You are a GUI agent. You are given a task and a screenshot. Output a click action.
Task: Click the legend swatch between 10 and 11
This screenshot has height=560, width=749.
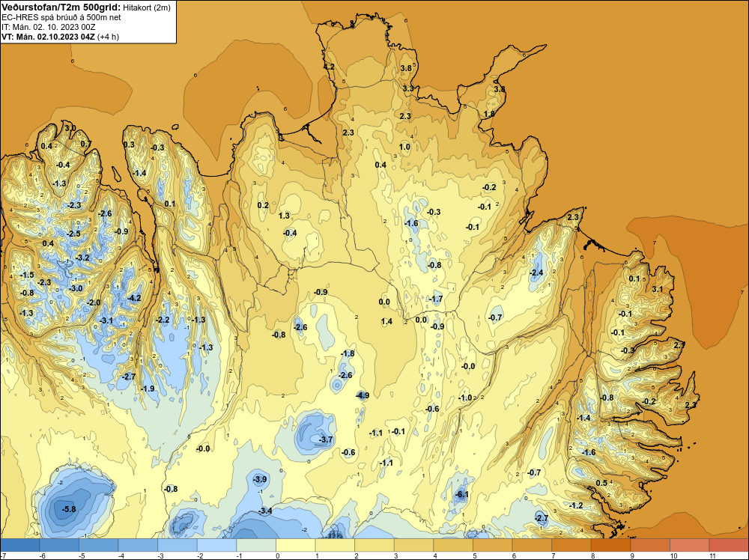(x=689, y=545)
